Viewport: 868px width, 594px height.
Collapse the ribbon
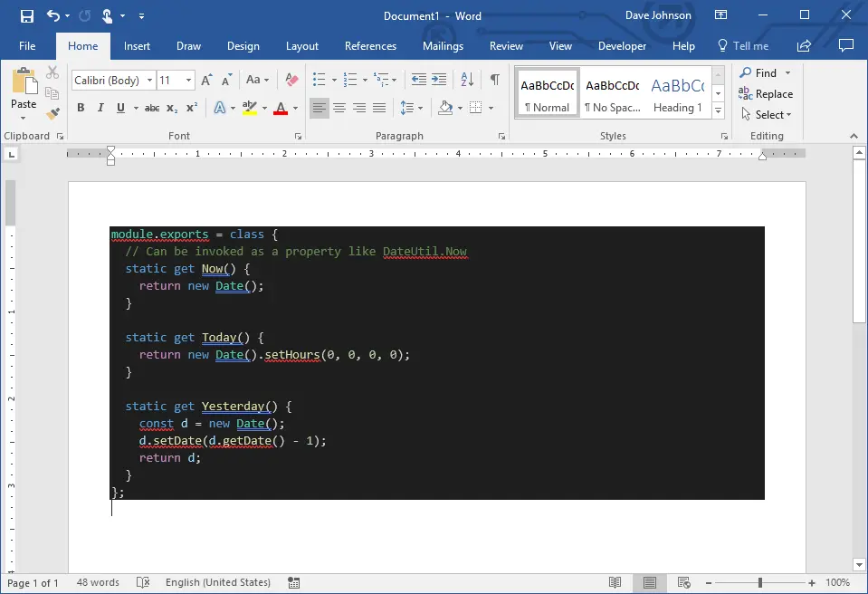pyautogui.click(x=854, y=136)
